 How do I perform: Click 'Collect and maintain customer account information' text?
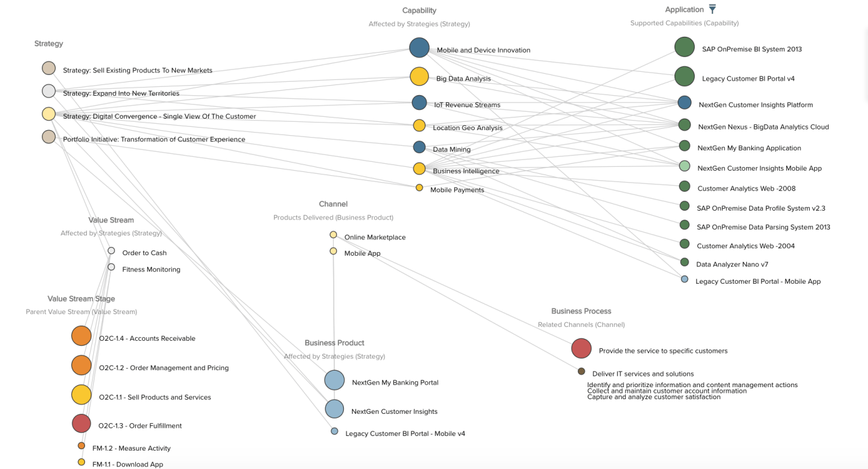[x=667, y=391]
